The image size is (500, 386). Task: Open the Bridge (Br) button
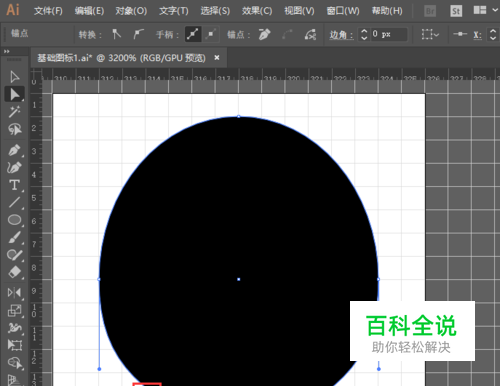[431, 11]
